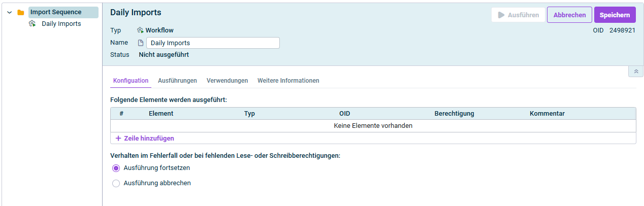This screenshot has height=206, width=644.
Task: Select the 'Ausführung abbrechen' radio option
Action: [x=116, y=183]
